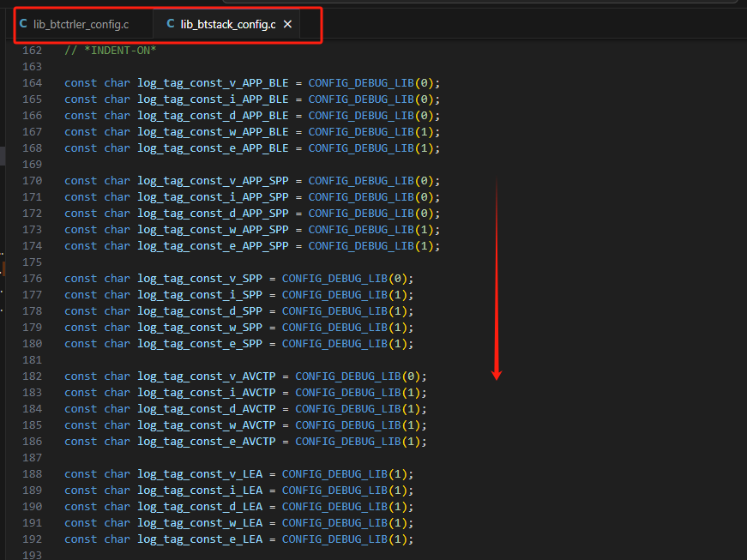The image size is (747, 560).
Task: Place cursor on log_tag_const_v_LEA
Action: [x=200, y=474]
